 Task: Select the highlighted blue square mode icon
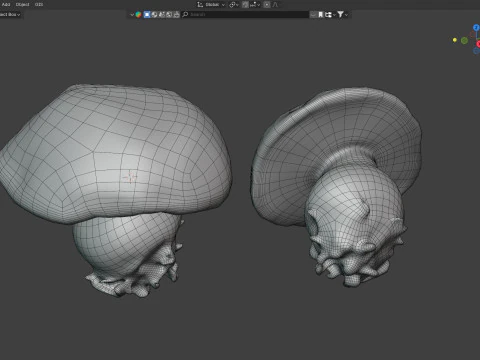coord(147,14)
